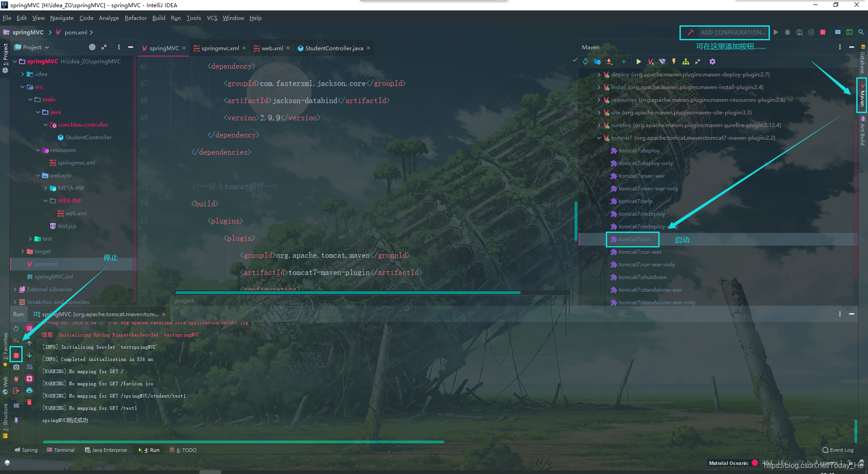Image resolution: width=868 pixels, height=474 pixels.
Task: Collapse the src folder in the project tree
Action: click(23, 87)
